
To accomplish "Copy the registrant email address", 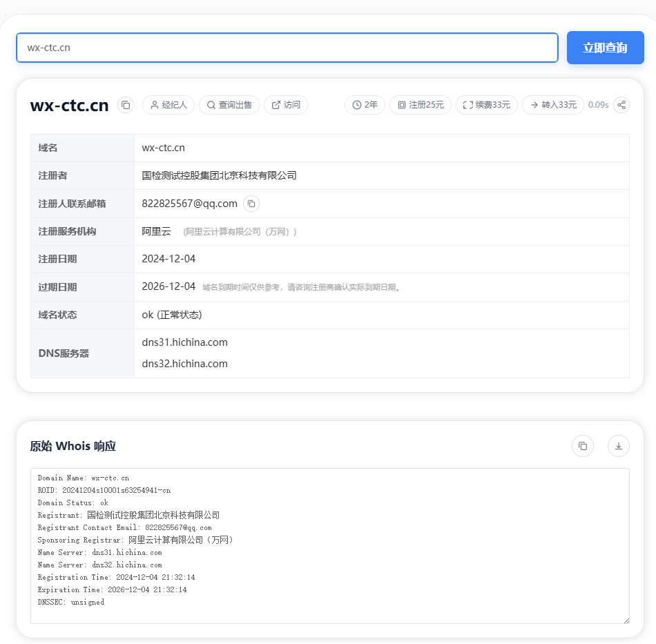I will point(251,204).
